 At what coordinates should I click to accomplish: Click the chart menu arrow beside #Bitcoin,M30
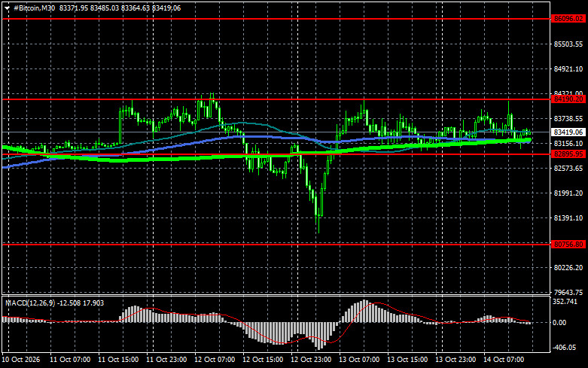coord(7,8)
